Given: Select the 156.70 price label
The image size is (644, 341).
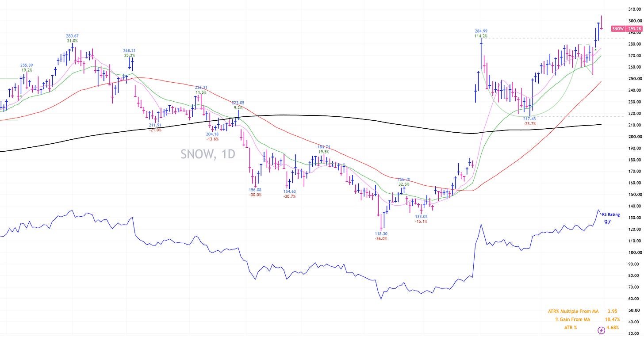Looking at the screenshot, I should 403,179.
